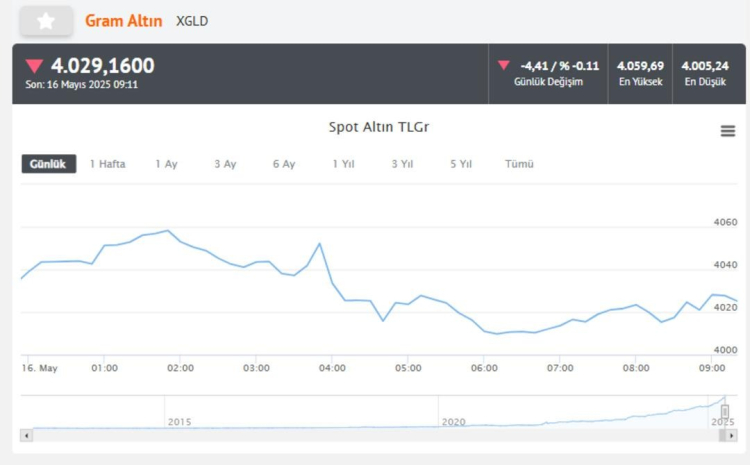Select the 3 Yıl range

click(x=402, y=164)
